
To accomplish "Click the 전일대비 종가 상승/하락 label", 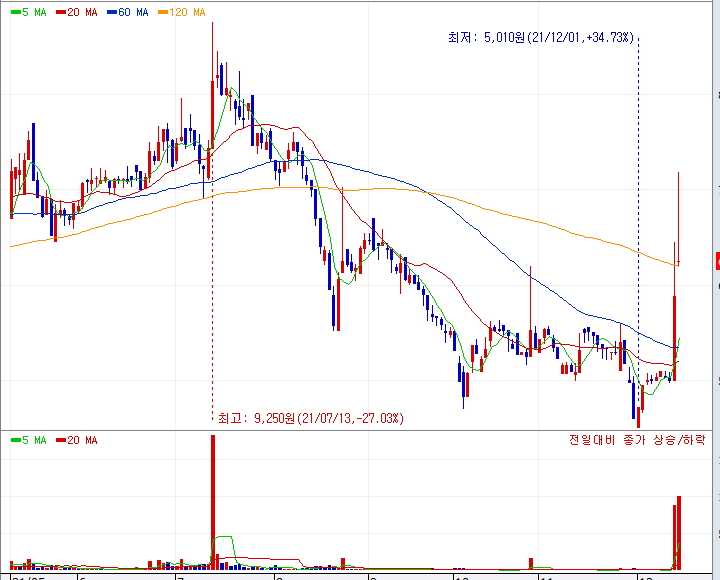I will pyautogui.click(x=637, y=440).
